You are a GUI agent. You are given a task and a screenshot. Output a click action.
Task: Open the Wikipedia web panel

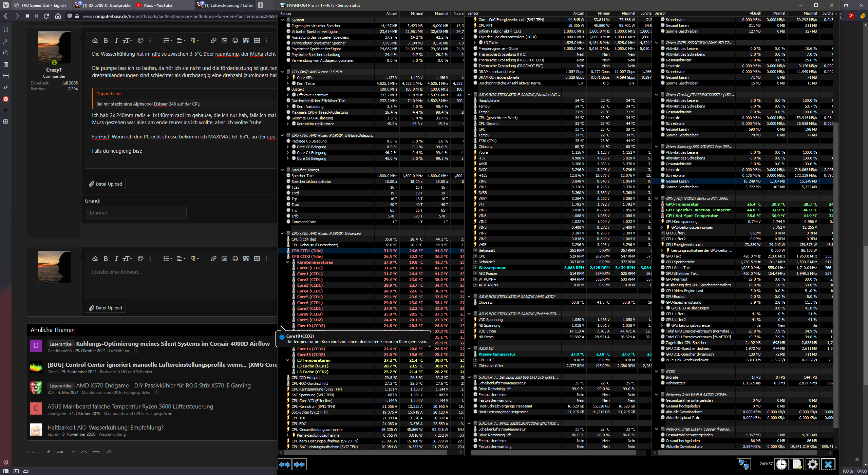(x=6, y=111)
